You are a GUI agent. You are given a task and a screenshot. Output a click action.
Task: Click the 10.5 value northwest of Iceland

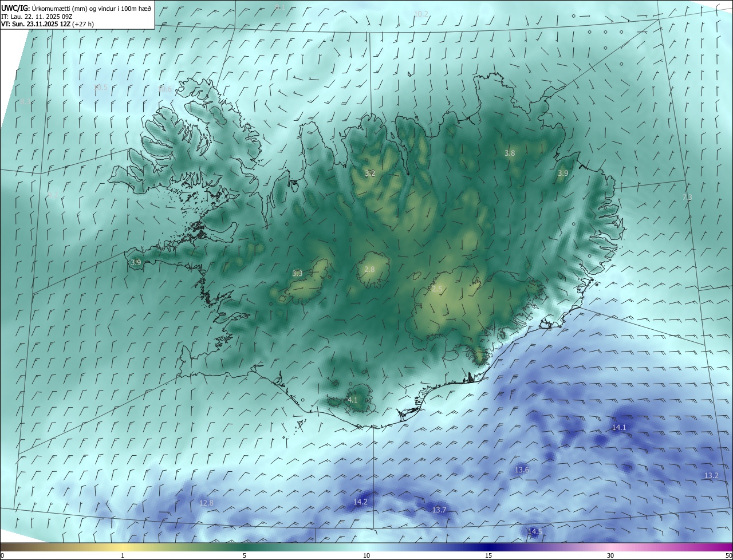(x=101, y=87)
